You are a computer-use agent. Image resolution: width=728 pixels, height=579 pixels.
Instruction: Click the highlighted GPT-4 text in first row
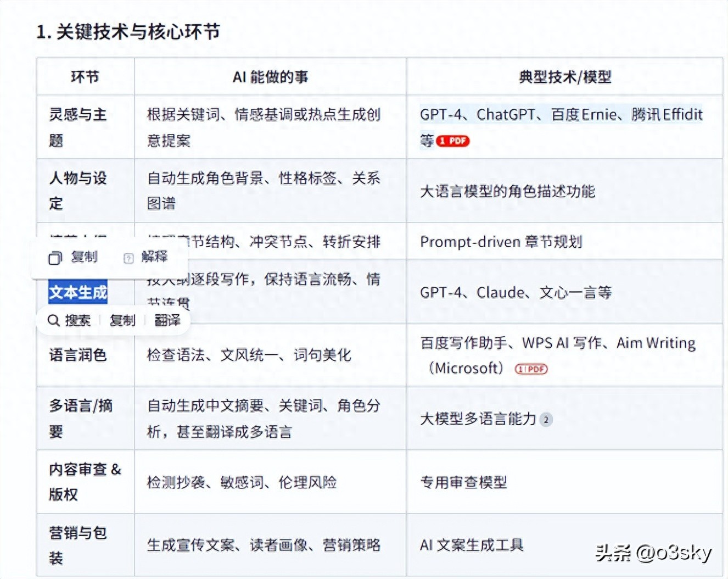coord(439,115)
